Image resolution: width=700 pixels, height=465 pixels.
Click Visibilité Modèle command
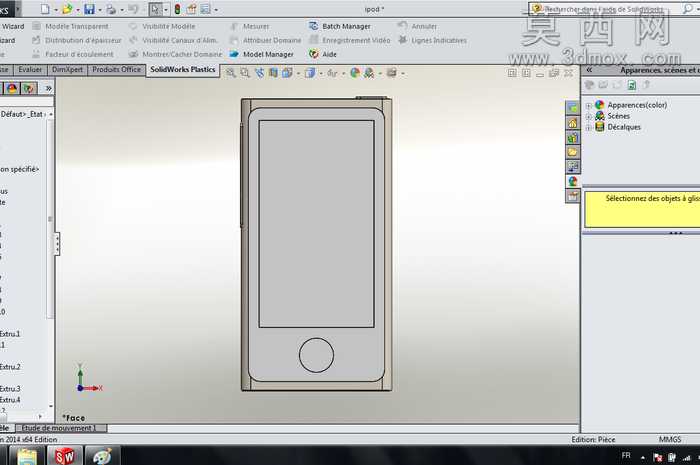162,26
